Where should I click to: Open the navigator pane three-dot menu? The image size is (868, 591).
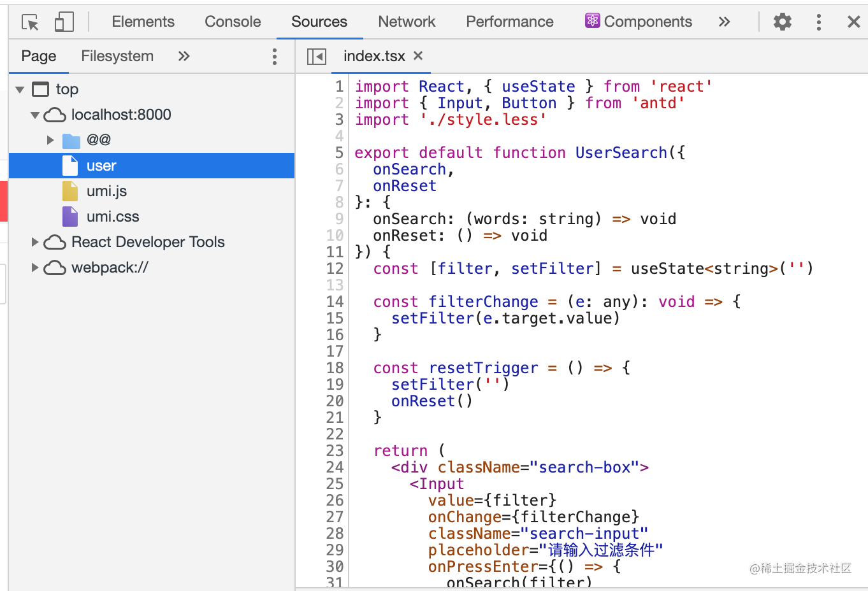click(x=274, y=57)
